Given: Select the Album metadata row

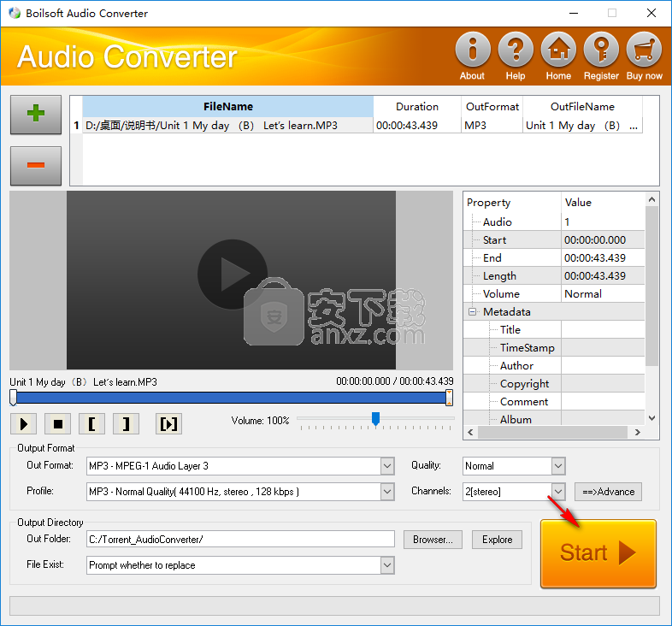Looking at the screenshot, I should pos(554,418).
